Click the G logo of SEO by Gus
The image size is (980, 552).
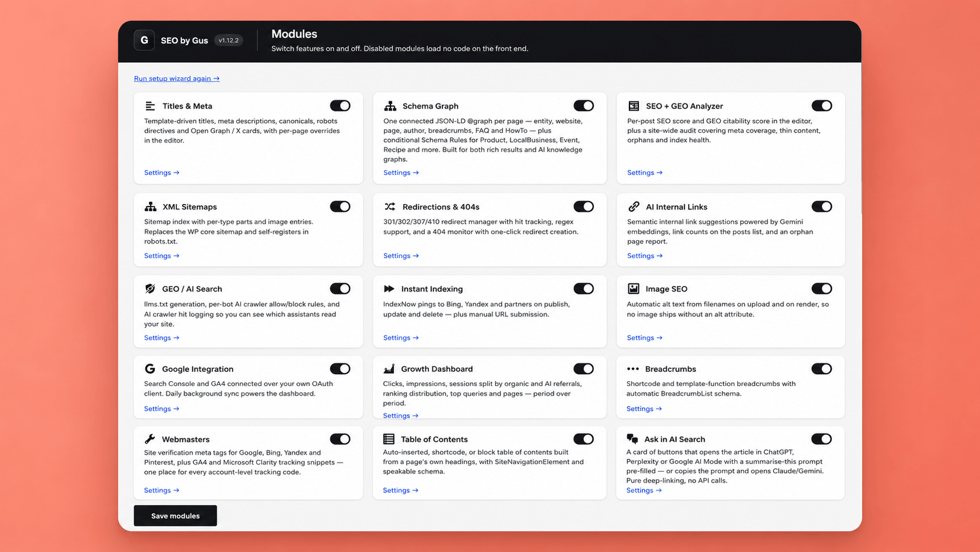(144, 40)
